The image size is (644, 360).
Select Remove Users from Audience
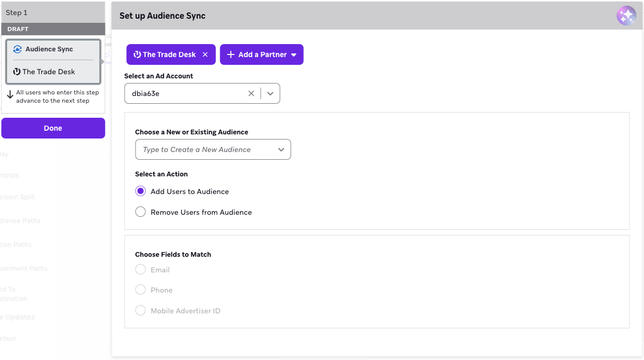(x=140, y=212)
